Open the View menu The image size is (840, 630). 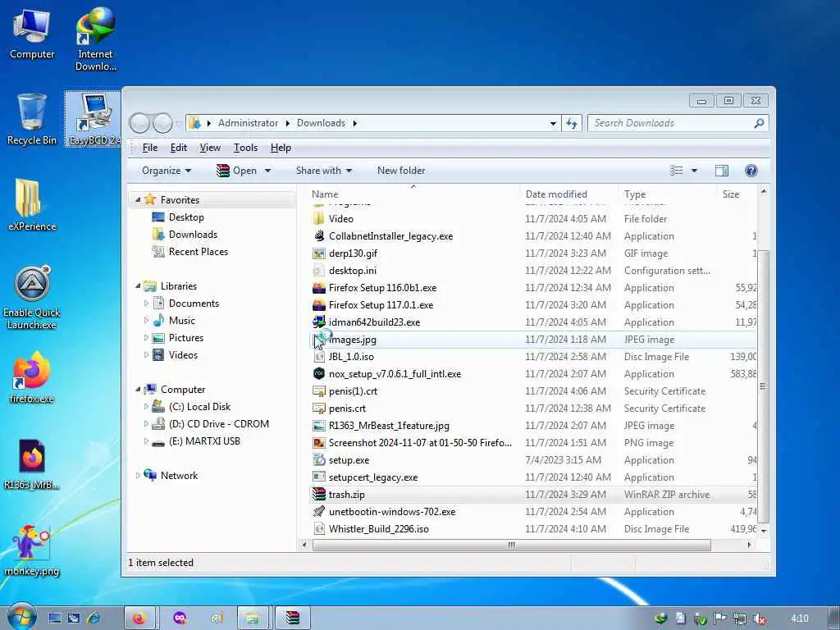point(210,148)
